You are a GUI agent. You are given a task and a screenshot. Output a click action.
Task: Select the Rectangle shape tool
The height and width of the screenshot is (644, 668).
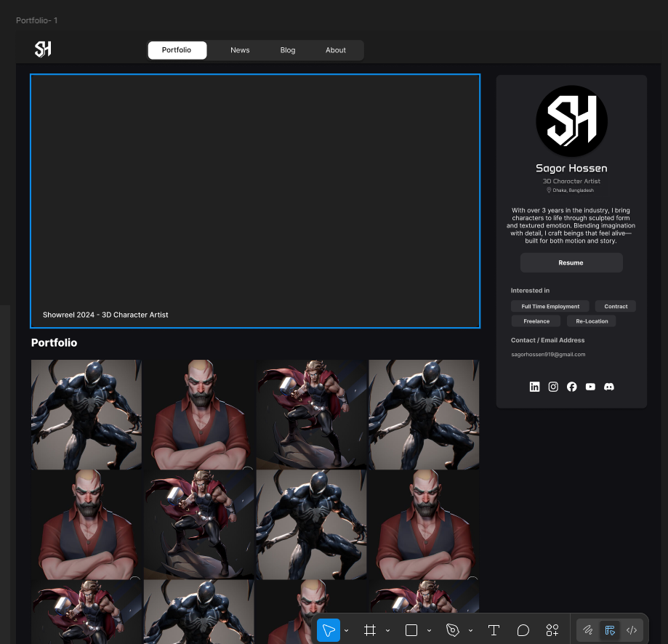coord(411,630)
